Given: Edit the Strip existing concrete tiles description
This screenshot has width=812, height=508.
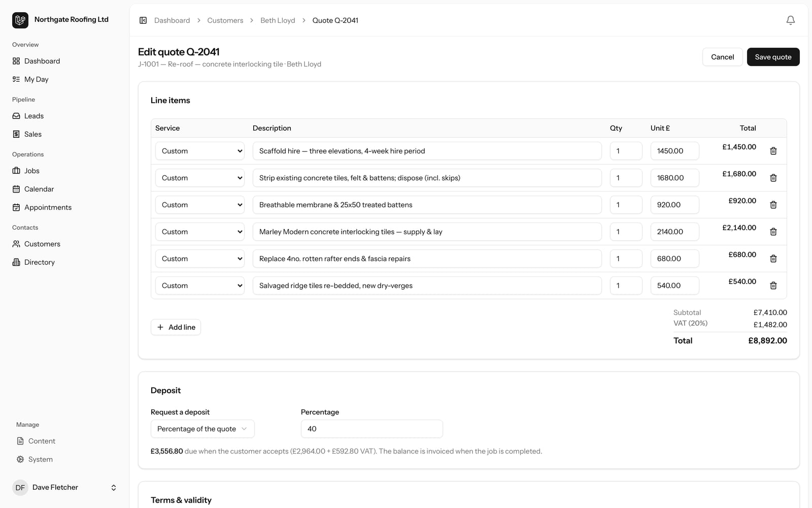Looking at the screenshot, I should (427, 178).
